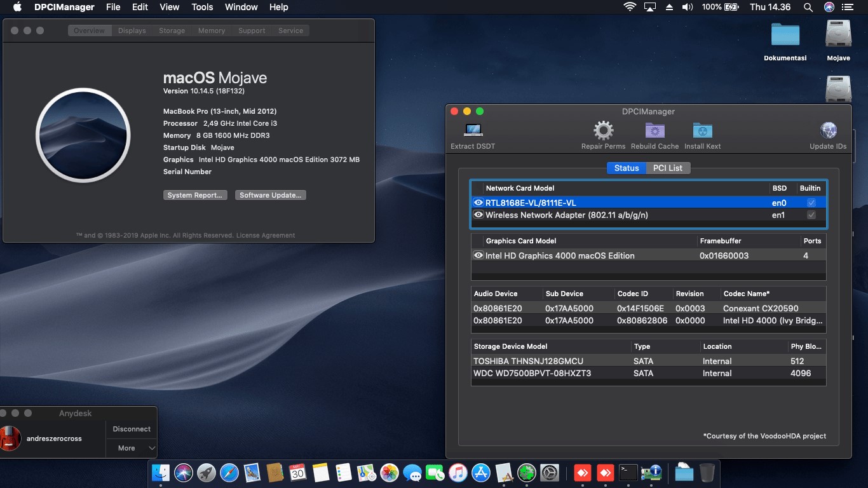Toggle the Builtin checkbox for en1
This screenshot has height=488, width=868.
[810, 215]
